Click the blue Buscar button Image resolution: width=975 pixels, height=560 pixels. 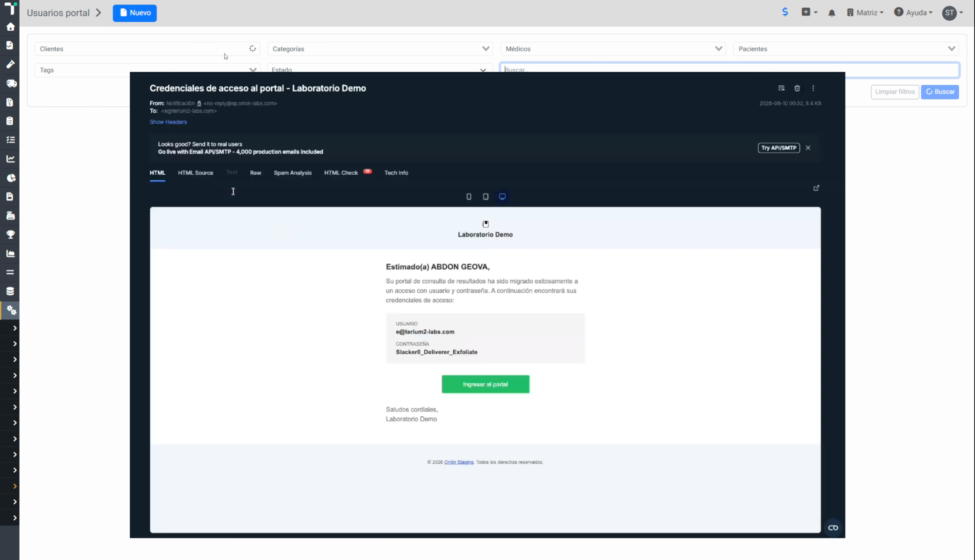tap(940, 92)
